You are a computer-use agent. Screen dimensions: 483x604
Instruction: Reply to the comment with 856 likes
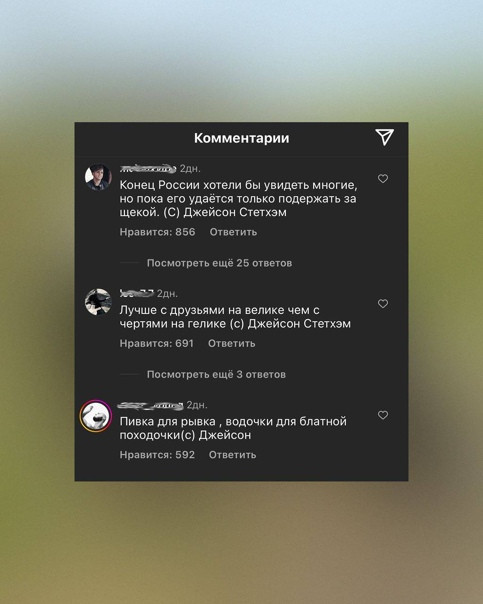233,232
